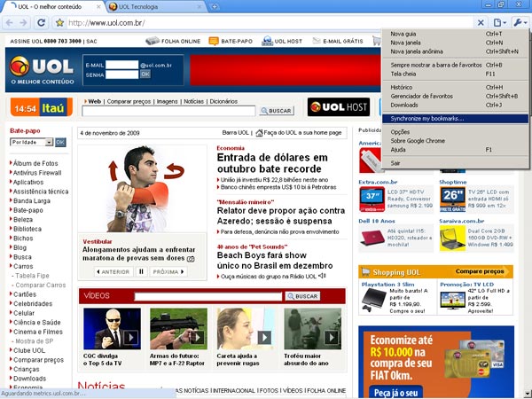The image size is (532, 399).
Task: Open Gerenciador de favoritos menu item
Action: point(455,96)
